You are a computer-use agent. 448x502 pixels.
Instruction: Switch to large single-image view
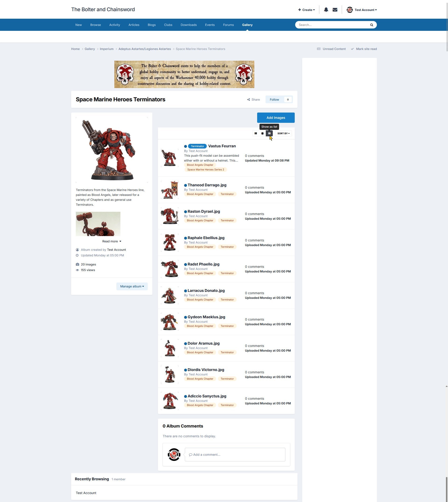click(262, 133)
